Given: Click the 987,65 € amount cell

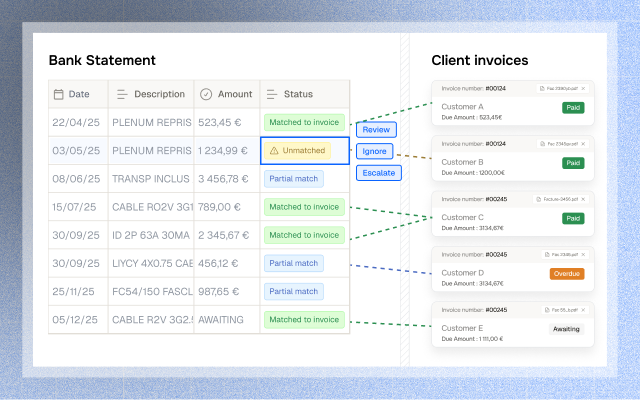Looking at the screenshot, I should 227,291.
